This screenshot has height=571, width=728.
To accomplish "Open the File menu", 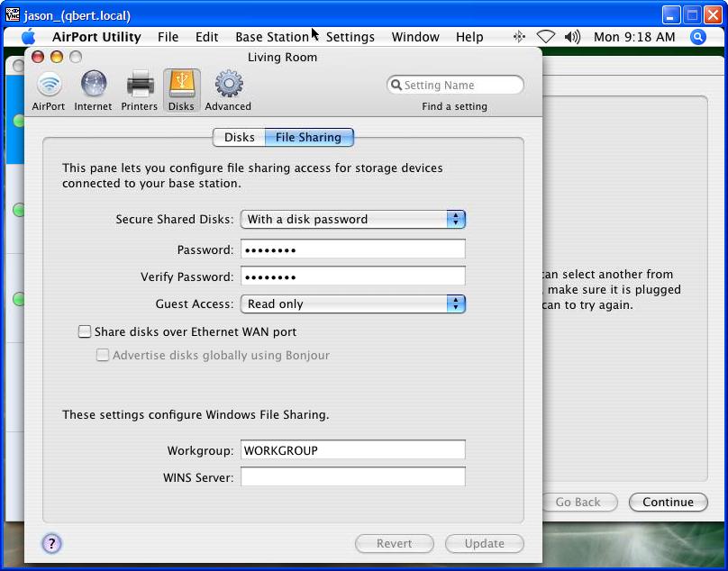I will (x=168, y=37).
